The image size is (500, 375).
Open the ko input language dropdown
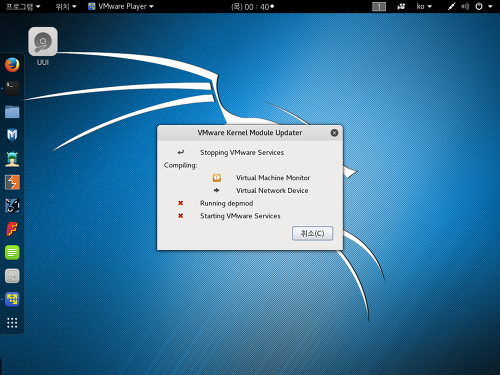coord(424,6)
